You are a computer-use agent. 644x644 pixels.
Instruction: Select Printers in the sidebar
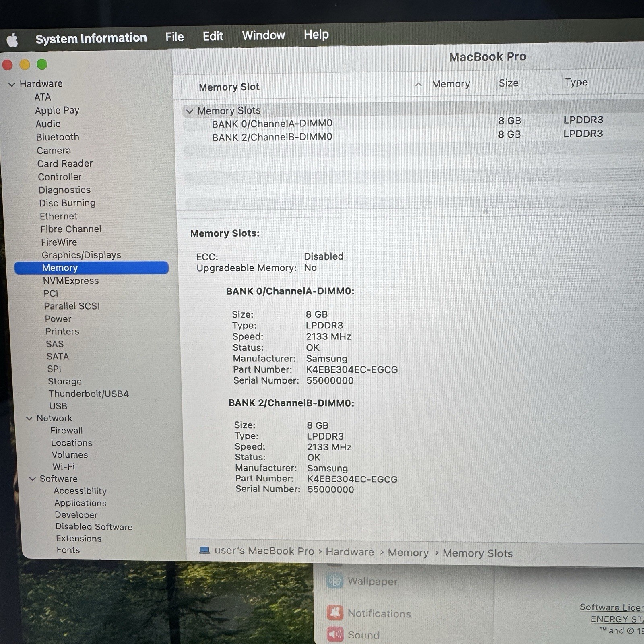click(62, 331)
